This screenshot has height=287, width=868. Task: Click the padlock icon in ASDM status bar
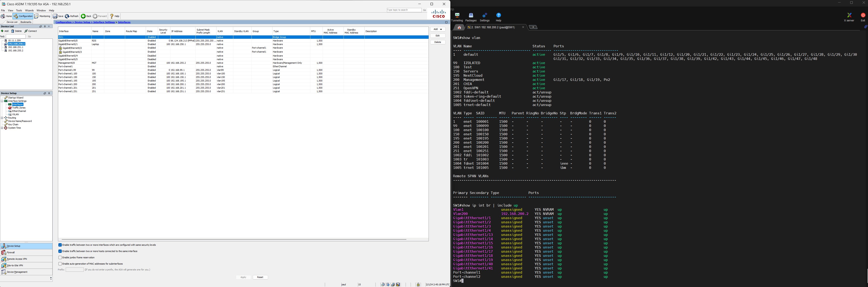click(418, 285)
